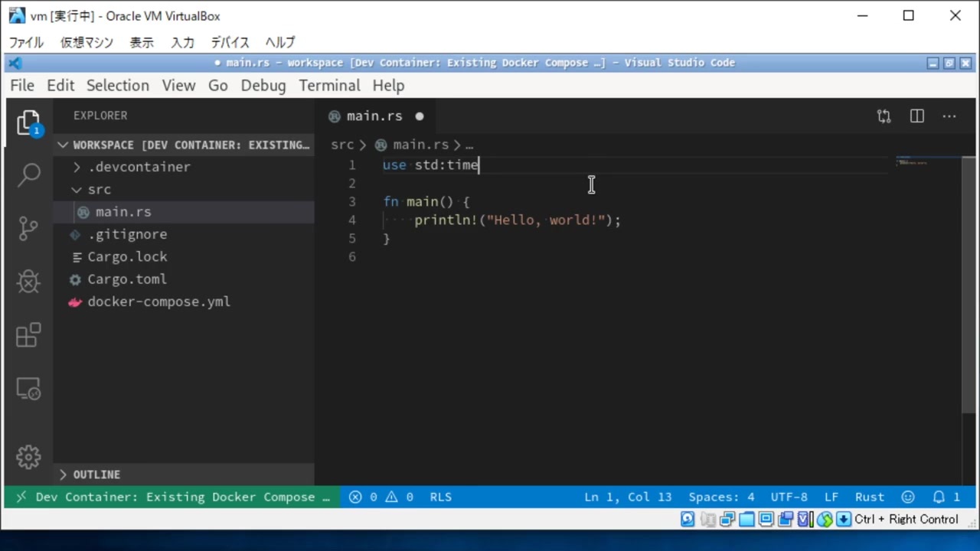Click the VirtualBox host key arrow icon
The width and height of the screenshot is (980, 551).
click(844, 520)
